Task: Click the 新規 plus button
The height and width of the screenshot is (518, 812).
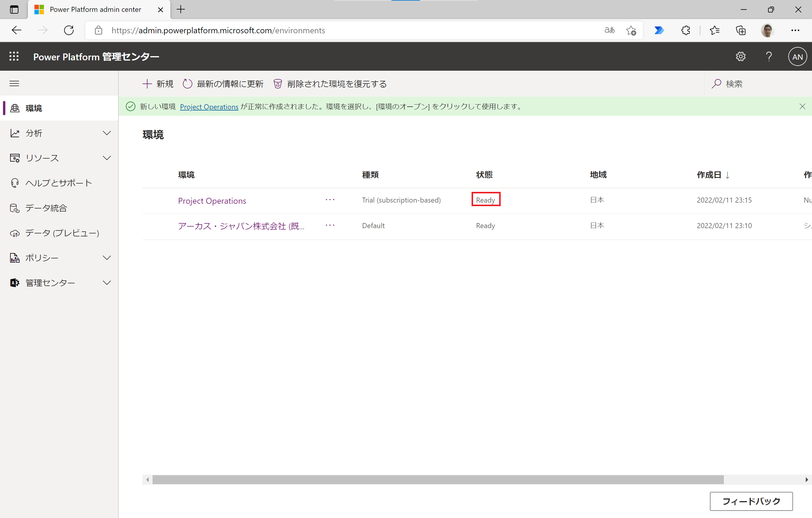Action: [x=158, y=84]
